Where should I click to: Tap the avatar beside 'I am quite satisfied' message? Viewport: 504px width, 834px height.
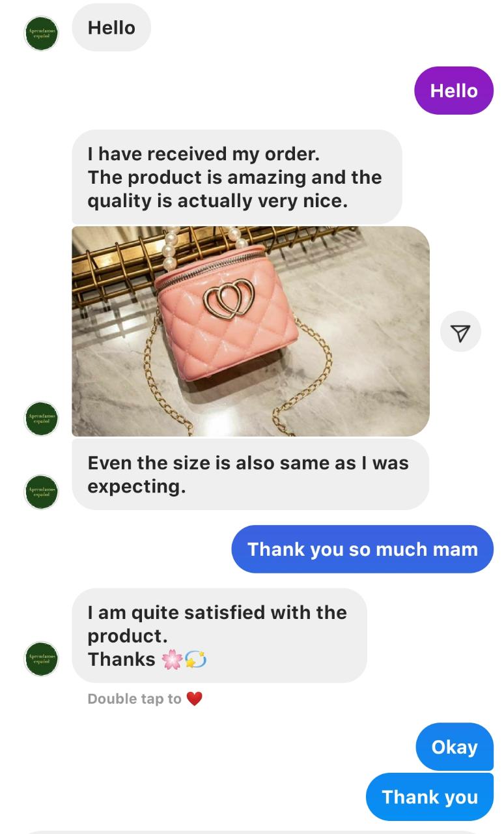[42, 659]
